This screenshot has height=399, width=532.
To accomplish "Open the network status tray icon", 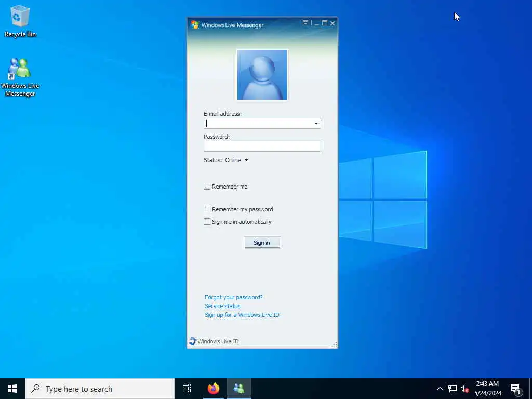I will (453, 389).
